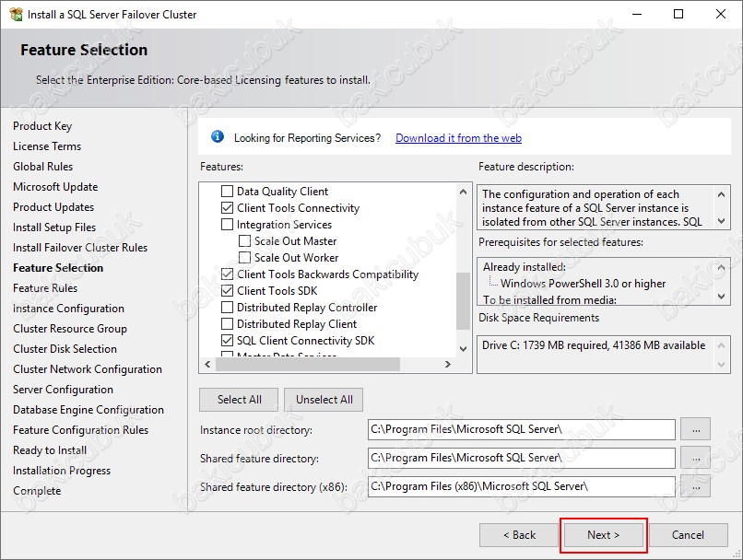This screenshot has width=743, height=560.
Task: Tick the Scale Out Master checkbox
Action: (x=244, y=241)
